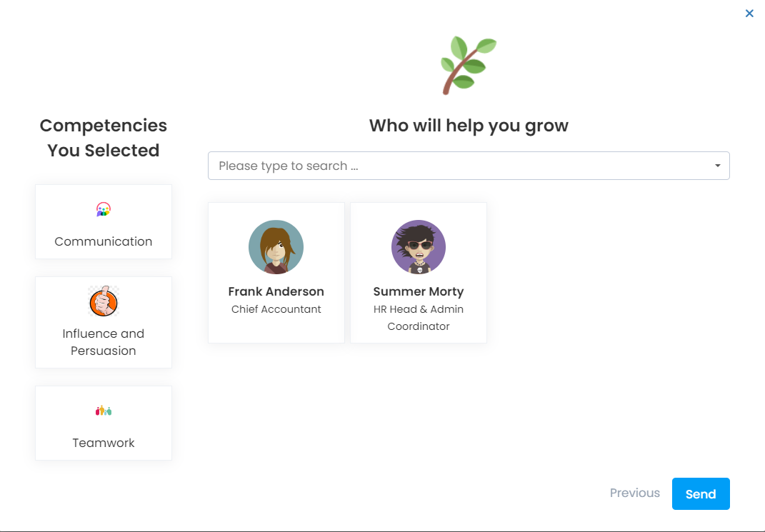The image size is (765, 532).
Task: Go back with the Previous link
Action: [x=634, y=493]
